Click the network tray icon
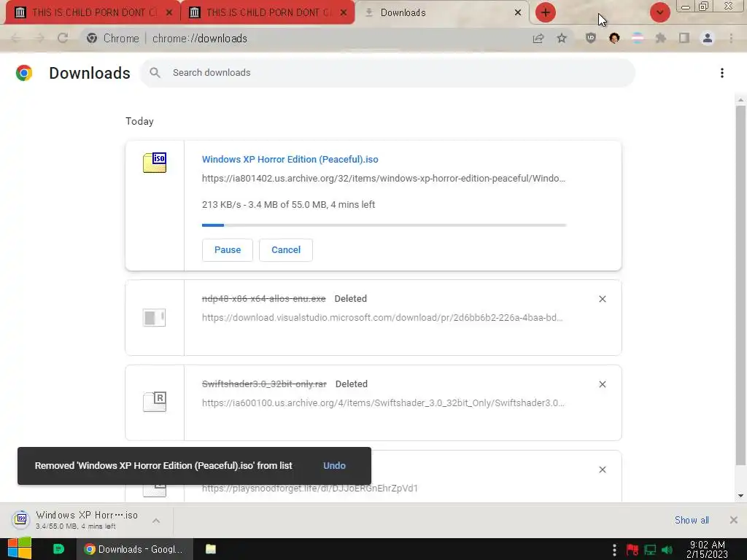 pyautogui.click(x=650, y=550)
